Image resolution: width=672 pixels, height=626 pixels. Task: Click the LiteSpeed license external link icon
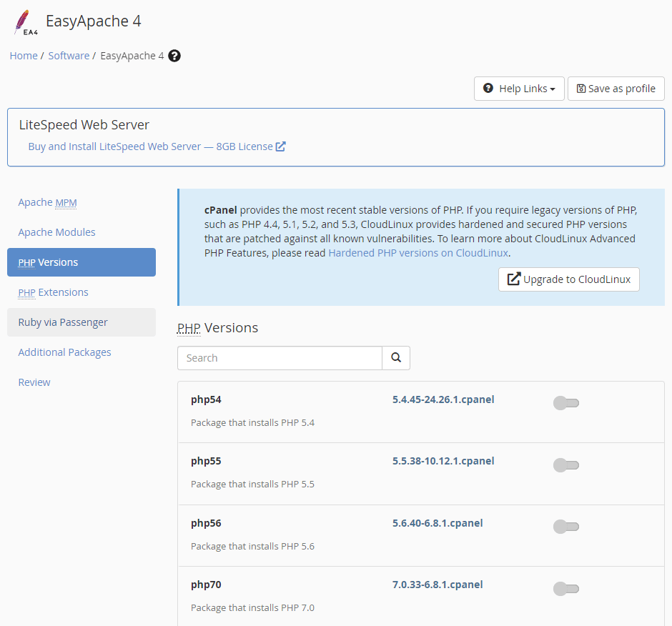281,146
